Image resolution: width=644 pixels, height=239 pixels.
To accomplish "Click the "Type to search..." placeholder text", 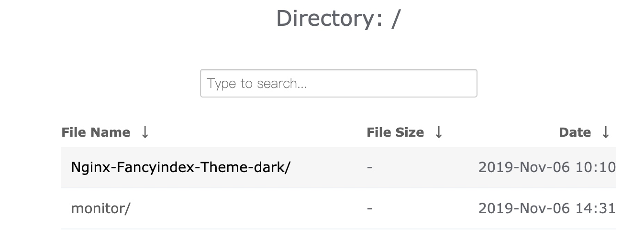I will [x=257, y=84].
